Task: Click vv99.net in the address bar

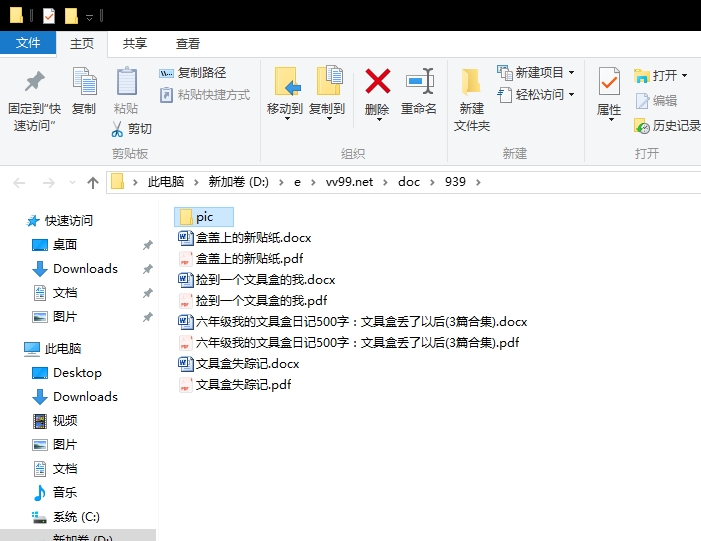Action: [349, 182]
